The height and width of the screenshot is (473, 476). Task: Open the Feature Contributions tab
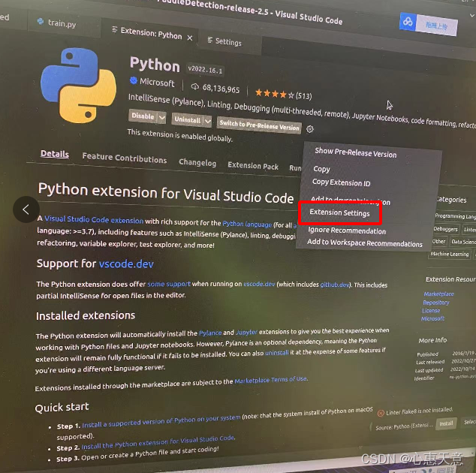pos(125,158)
